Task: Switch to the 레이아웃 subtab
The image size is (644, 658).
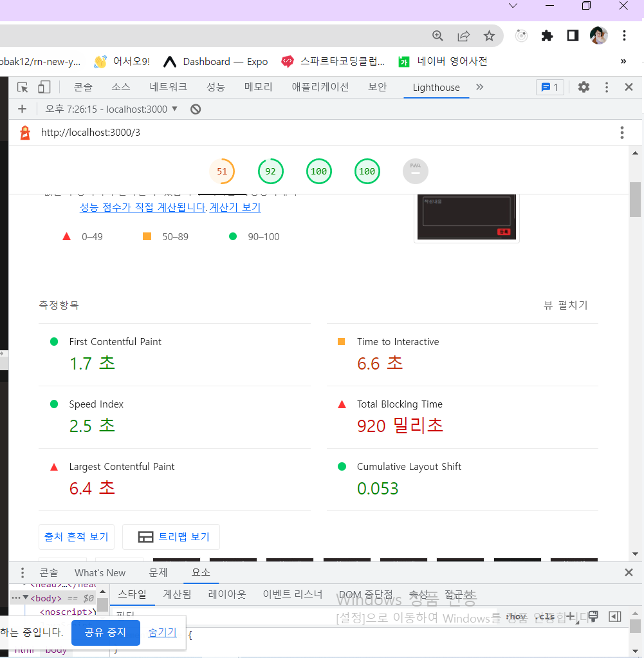Action: tap(227, 594)
